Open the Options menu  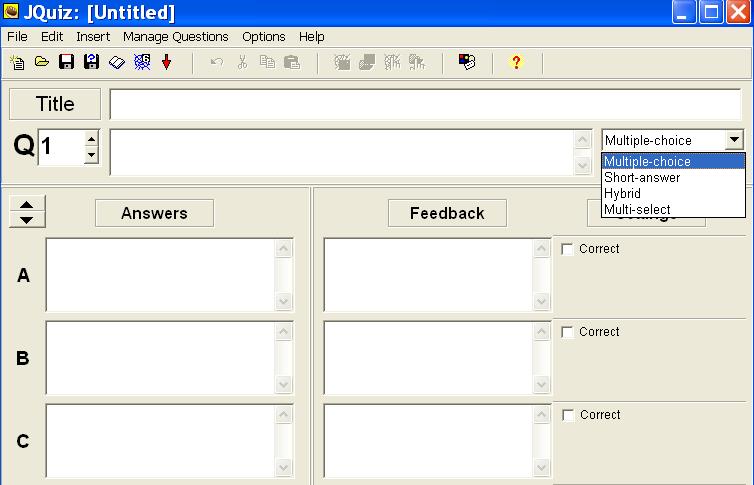point(264,37)
